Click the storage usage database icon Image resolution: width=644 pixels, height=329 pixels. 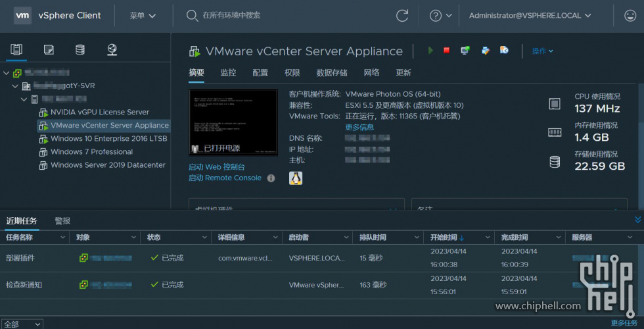[555, 162]
